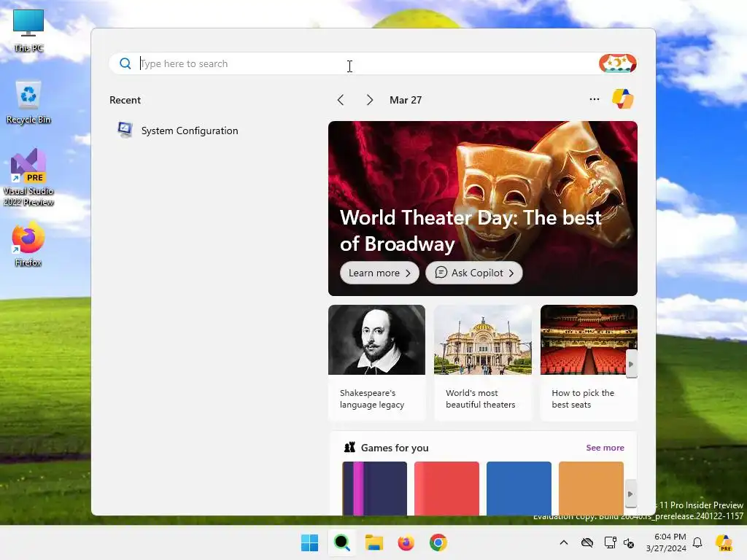Screen dimensions: 747x560
Task: Select Recycle Bin desktop icon
Action: [x=28, y=102]
